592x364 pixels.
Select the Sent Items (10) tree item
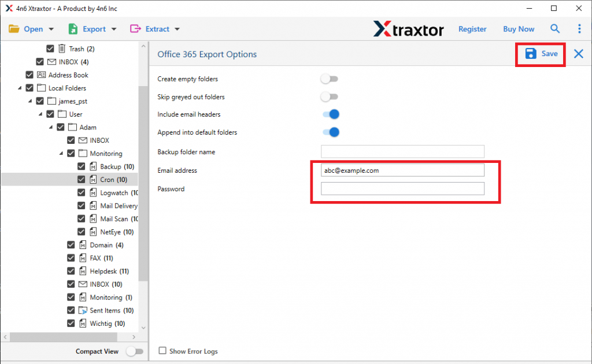coord(112,310)
